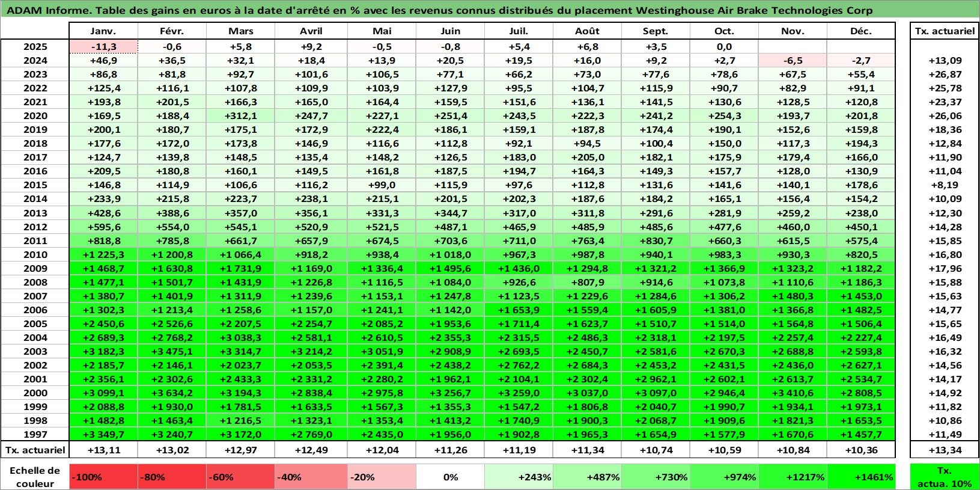Screen dimensions: 980x490
Task: Click the +1 457,7 cell for Déc. 1997
Action: (x=861, y=434)
